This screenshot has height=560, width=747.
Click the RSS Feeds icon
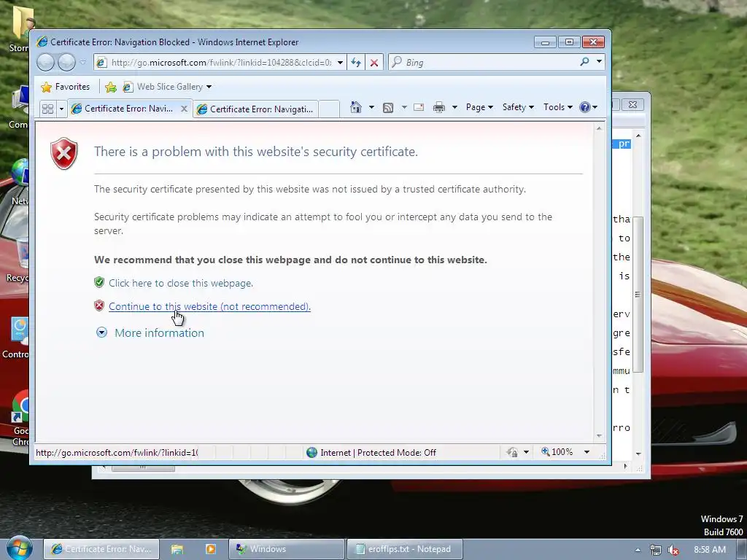[388, 108]
